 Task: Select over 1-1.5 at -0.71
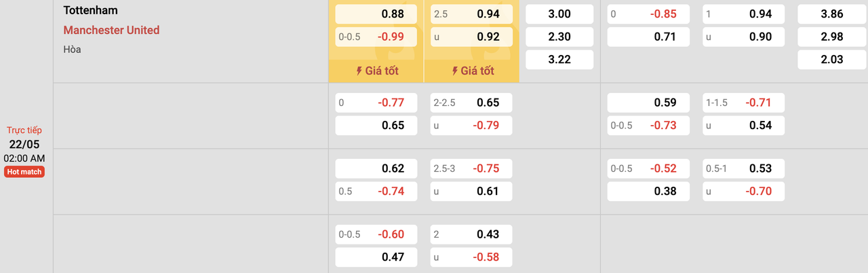coord(743,103)
